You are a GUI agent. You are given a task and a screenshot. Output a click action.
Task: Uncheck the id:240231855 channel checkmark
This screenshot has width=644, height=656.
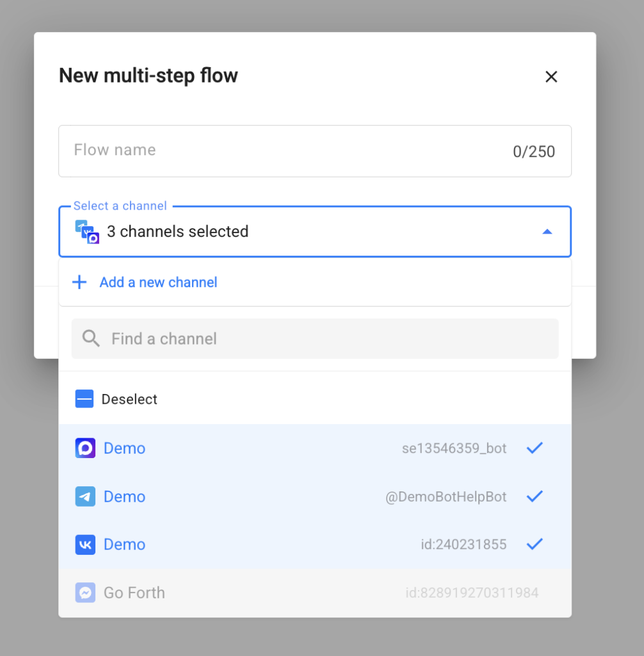pyautogui.click(x=535, y=544)
